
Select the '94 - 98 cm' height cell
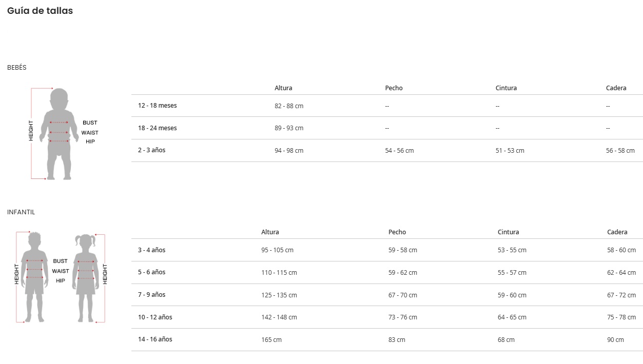(289, 151)
